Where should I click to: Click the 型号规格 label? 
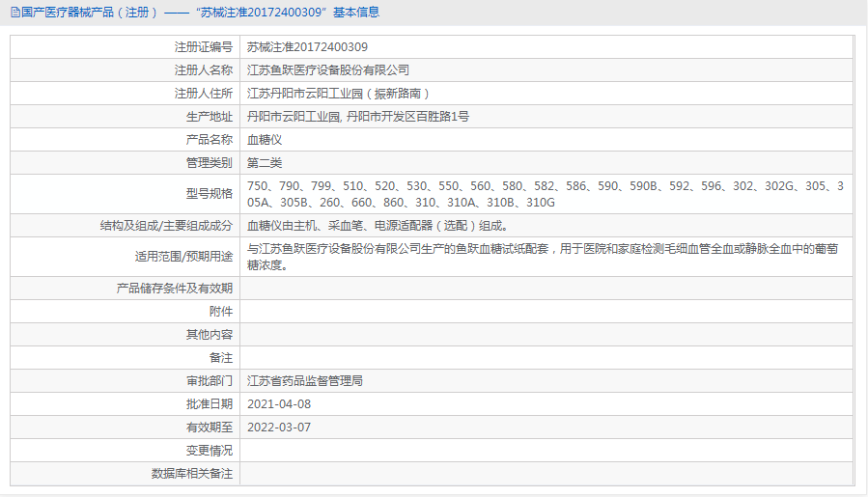[x=210, y=194]
